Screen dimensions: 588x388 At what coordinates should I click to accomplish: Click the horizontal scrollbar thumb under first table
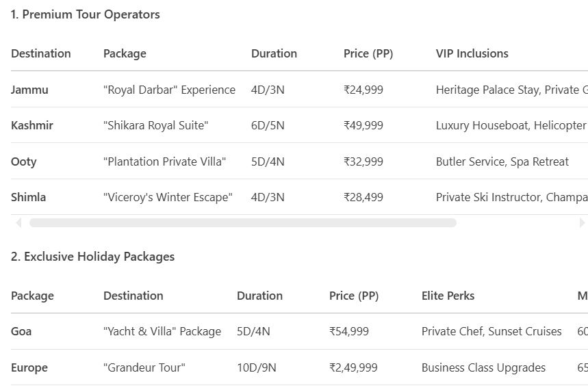click(x=243, y=222)
